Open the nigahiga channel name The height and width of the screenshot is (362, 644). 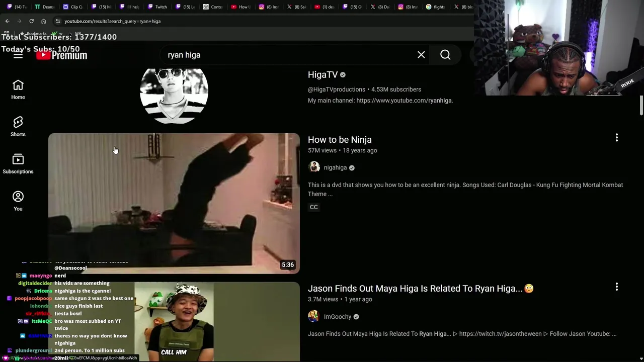(x=335, y=168)
